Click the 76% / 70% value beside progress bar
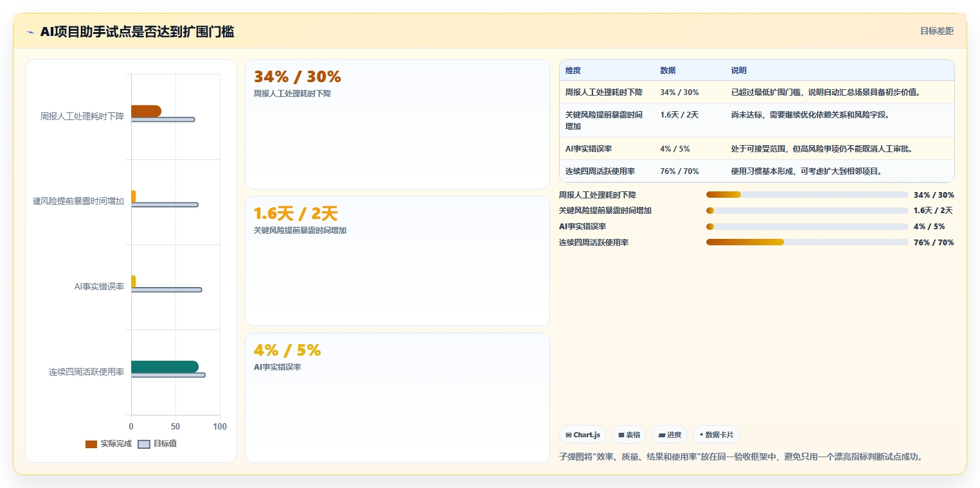The image size is (980, 488). (934, 243)
